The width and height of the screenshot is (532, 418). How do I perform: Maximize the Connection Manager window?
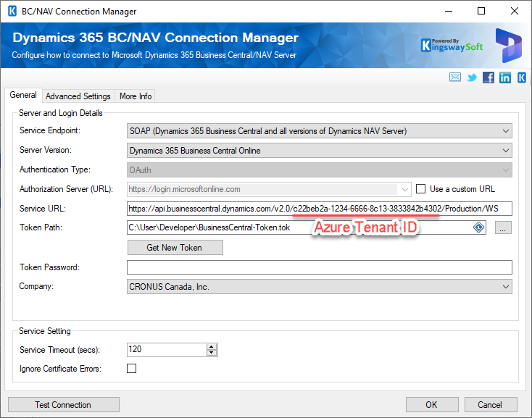481,11
